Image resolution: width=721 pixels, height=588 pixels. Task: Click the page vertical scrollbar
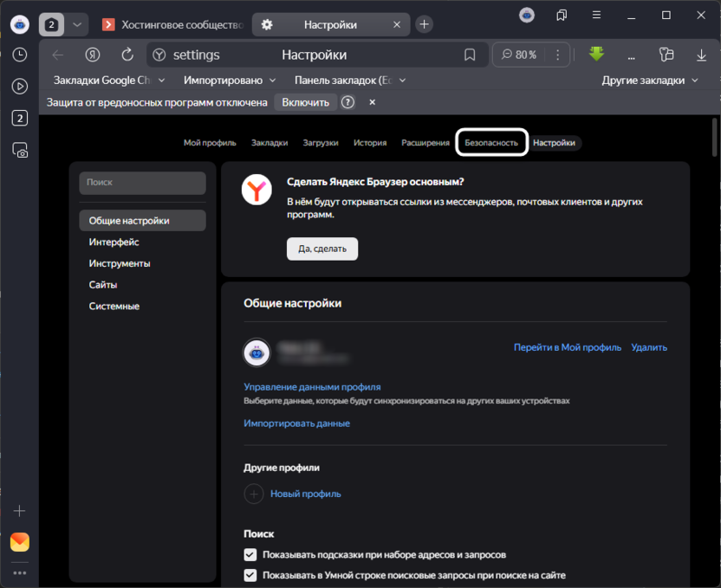pos(714,138)
